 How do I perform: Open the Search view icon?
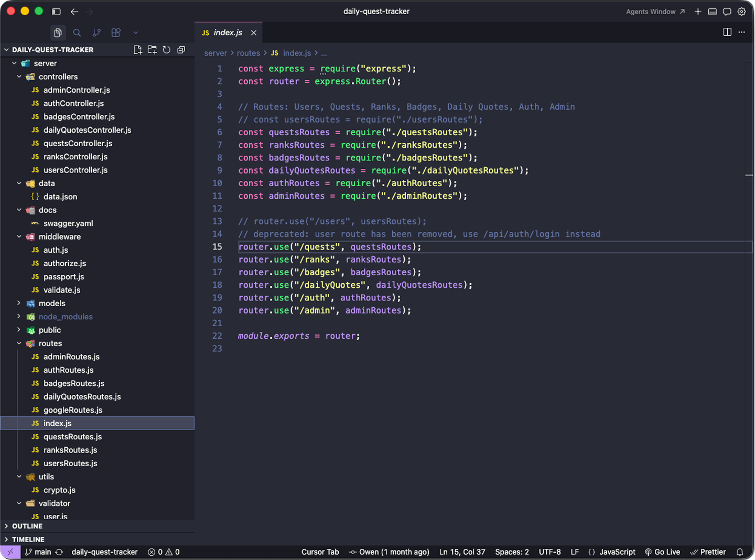click(x=77, y=33)
